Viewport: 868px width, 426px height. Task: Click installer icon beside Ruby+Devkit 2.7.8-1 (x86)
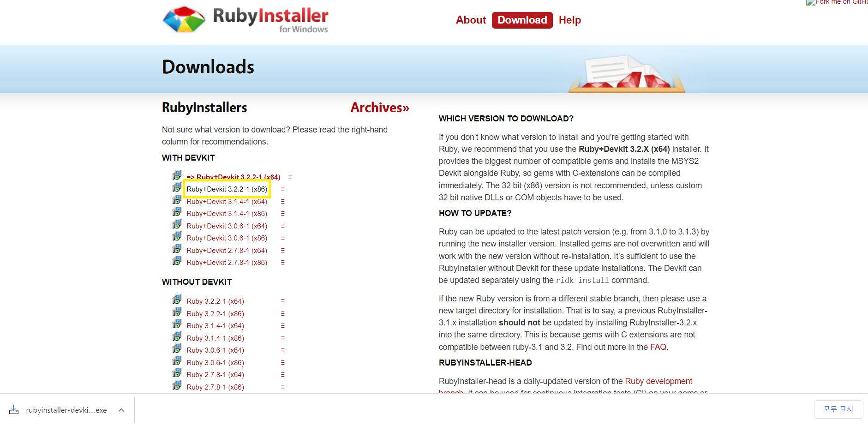tap(177, 261)
